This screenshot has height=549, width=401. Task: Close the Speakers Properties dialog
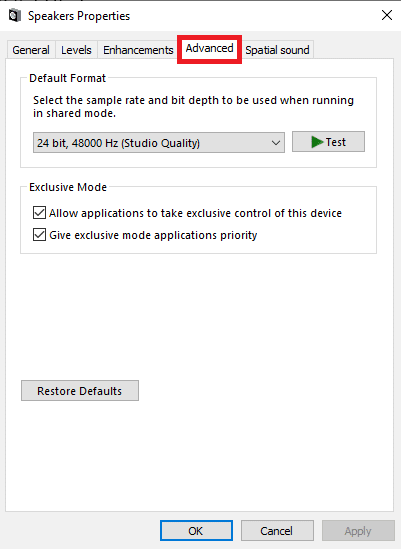tap(387, 15)
